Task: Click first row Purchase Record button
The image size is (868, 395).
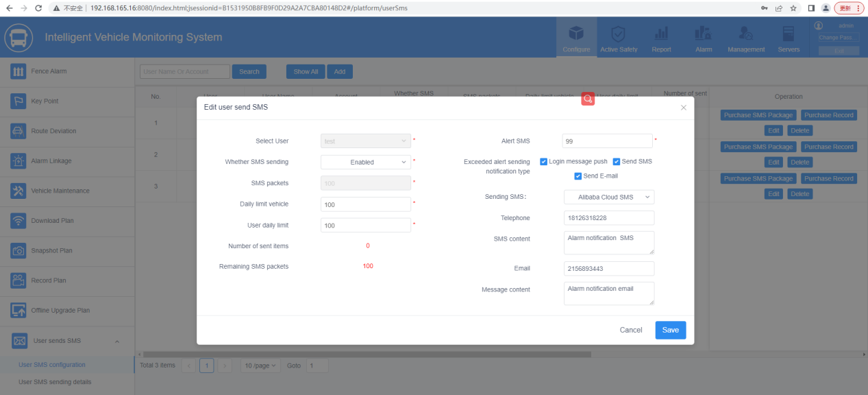Action: (x=829, y=115)
